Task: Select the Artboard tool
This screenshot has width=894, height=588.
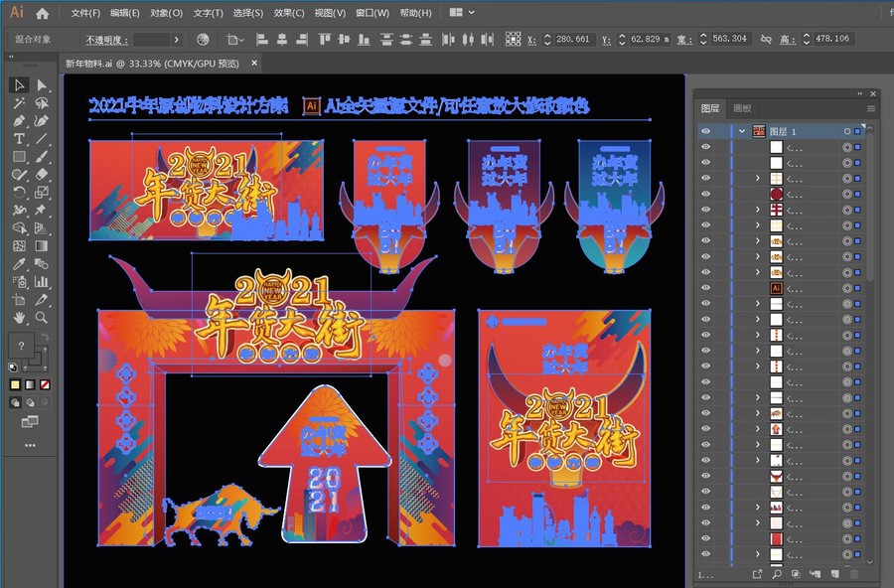Action: (x=19, y=299)
